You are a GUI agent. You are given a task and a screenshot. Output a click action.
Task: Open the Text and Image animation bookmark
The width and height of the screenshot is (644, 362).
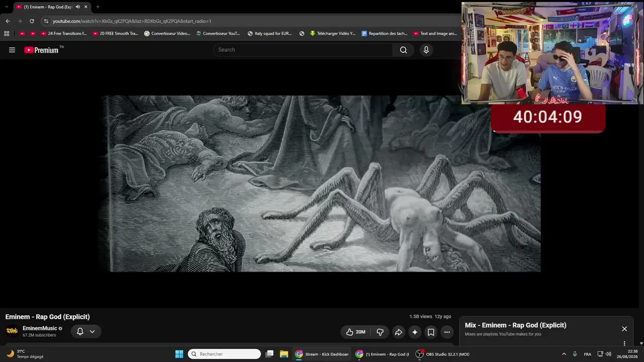(435, 34)
